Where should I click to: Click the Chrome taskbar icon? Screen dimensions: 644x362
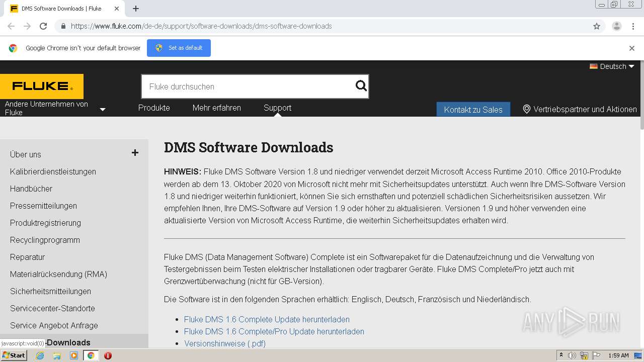[91, 355]
